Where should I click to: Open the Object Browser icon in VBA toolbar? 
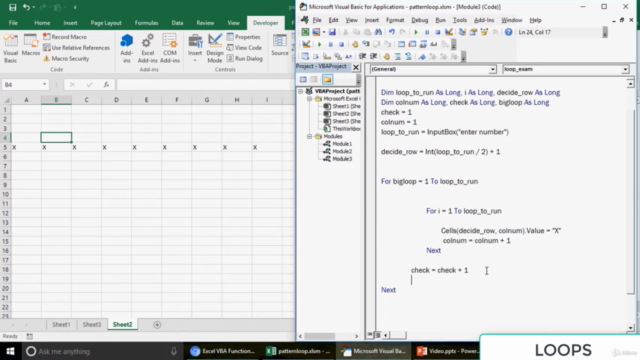484,32
